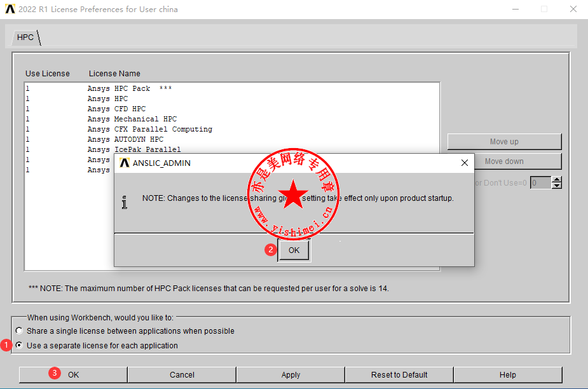
Task: Click OK at the bottom of License Preferences
Action: pyautogui.click(x=73, y=375)
